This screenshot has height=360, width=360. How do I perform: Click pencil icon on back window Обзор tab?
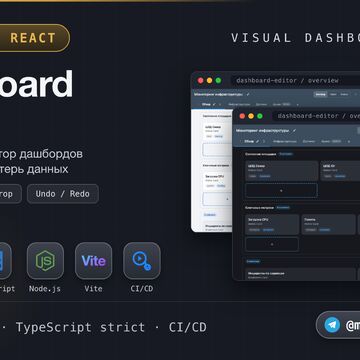214,104
